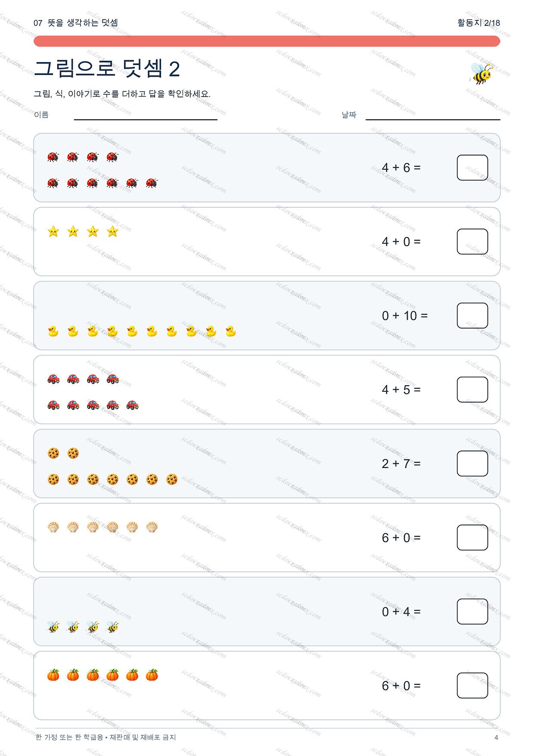This screenshot has width=534, height=756.
Task: Click the date line next to 날짜
Action: pyautogui.click(x=433, y=119)
